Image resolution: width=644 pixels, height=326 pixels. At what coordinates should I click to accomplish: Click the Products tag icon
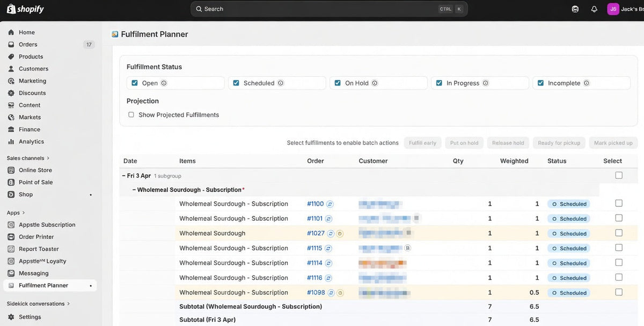tap(11, 56)
